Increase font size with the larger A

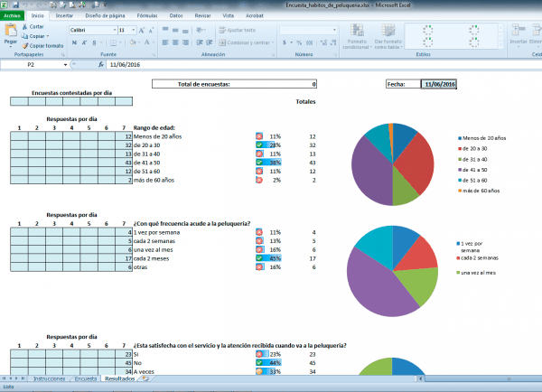pos(142,31)
